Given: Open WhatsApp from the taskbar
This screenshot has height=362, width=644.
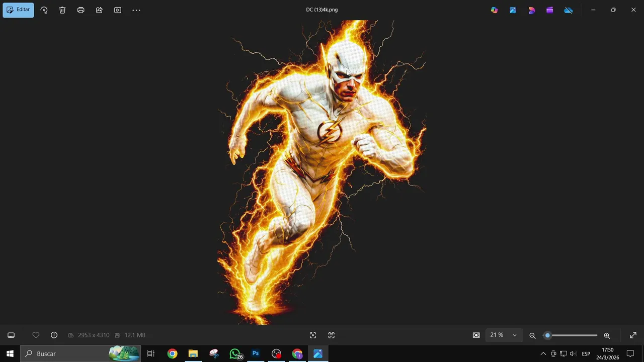Looking at the screenshot, I should (235, 354).
